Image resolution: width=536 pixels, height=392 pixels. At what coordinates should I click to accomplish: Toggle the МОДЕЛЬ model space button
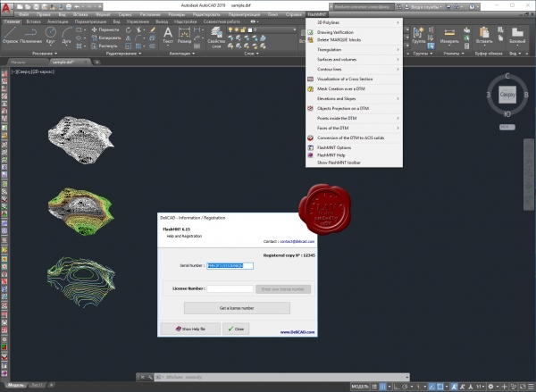point(360,387)
